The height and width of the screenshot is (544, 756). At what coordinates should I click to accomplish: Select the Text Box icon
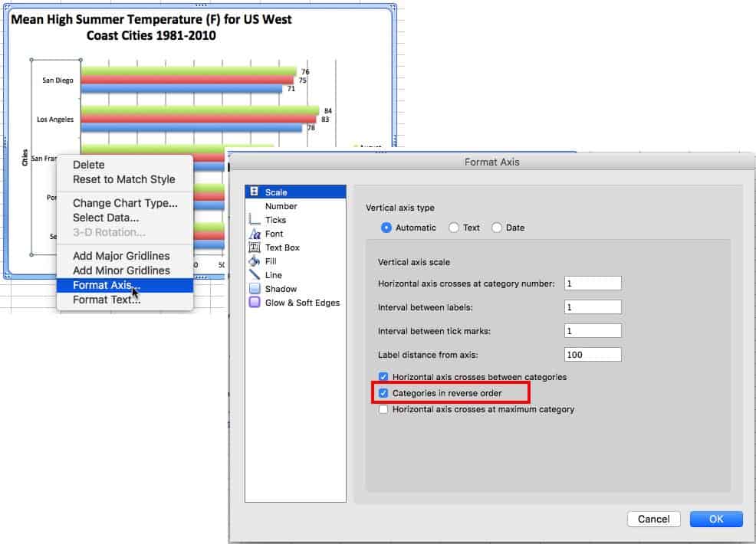(x=255, y=247)
